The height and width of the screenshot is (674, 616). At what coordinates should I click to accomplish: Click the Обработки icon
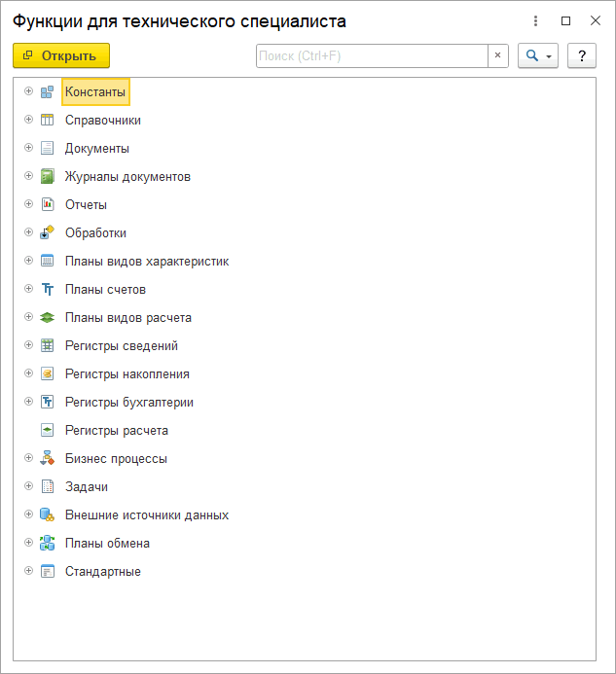pyautogui.click(x=47, y=232)
